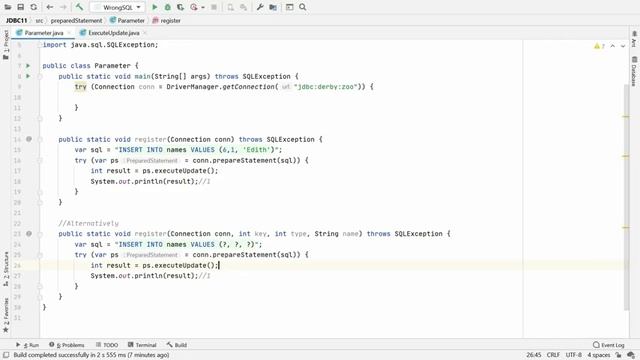Close the Parameter.java tab
The image size is (640, 360).
[x=69, y=33]
